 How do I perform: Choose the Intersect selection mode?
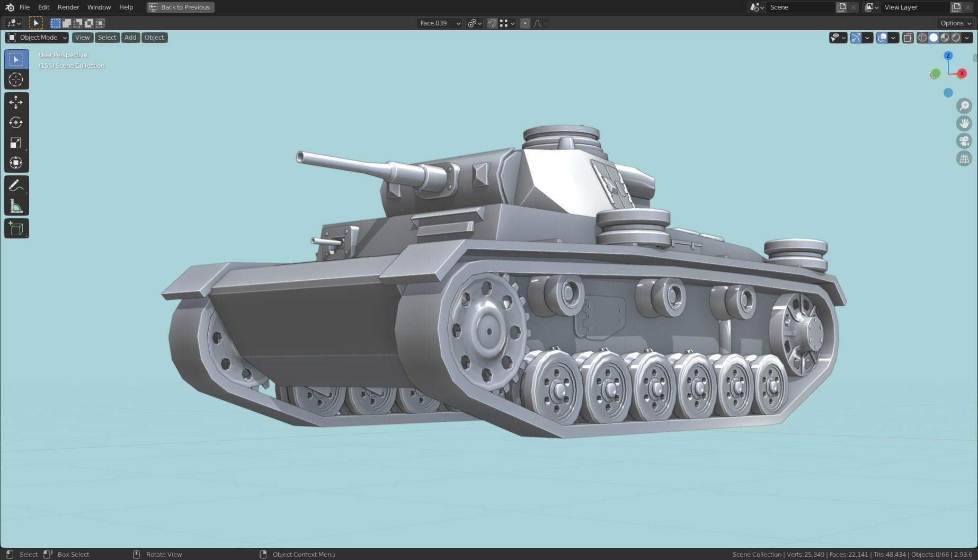(x=100, y=23)
